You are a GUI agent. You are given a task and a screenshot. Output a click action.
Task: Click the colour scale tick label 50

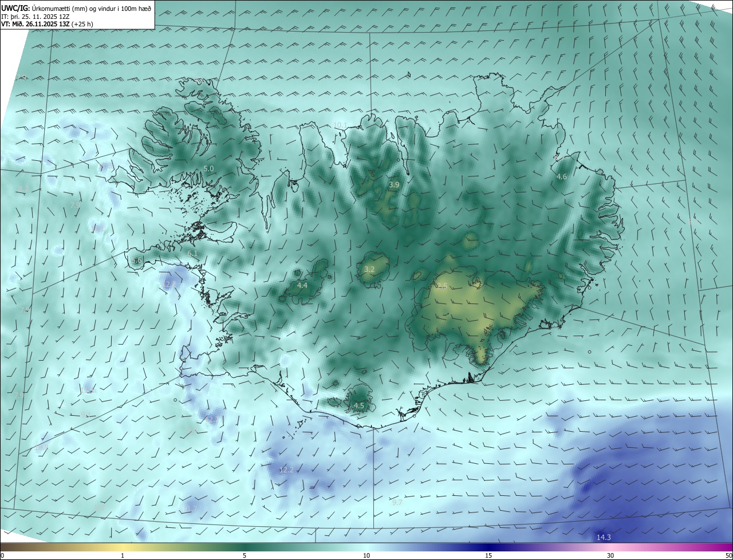729,555
